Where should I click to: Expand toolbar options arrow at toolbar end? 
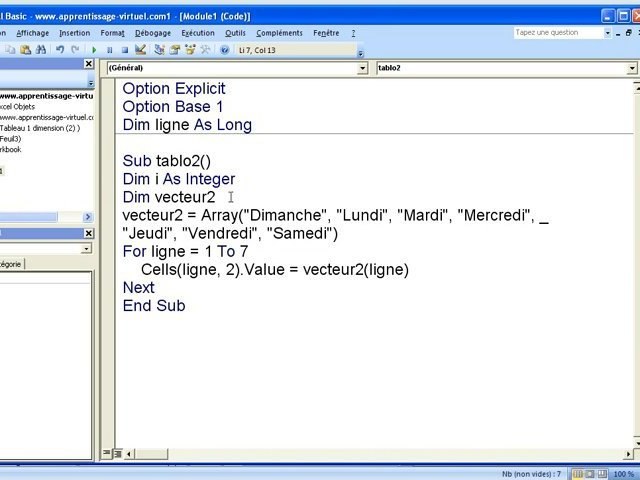tap(360, 53)
